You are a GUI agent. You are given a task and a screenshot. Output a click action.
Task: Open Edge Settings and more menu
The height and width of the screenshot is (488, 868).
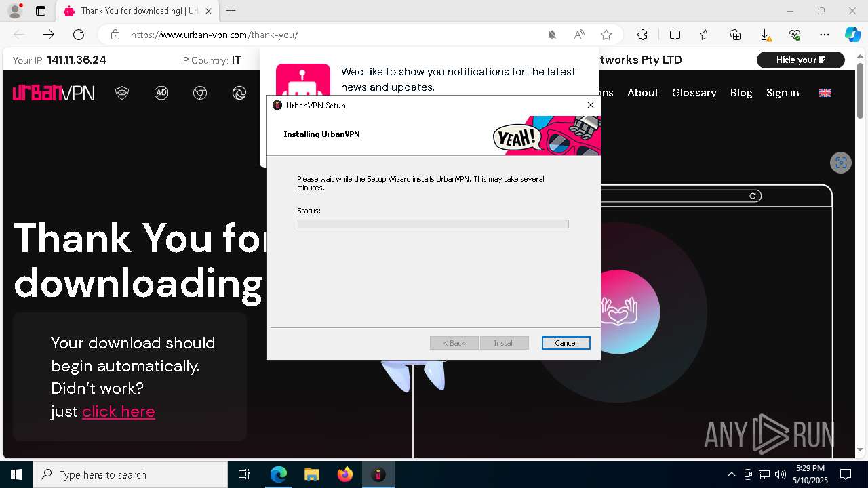click(x=825, y=35)
